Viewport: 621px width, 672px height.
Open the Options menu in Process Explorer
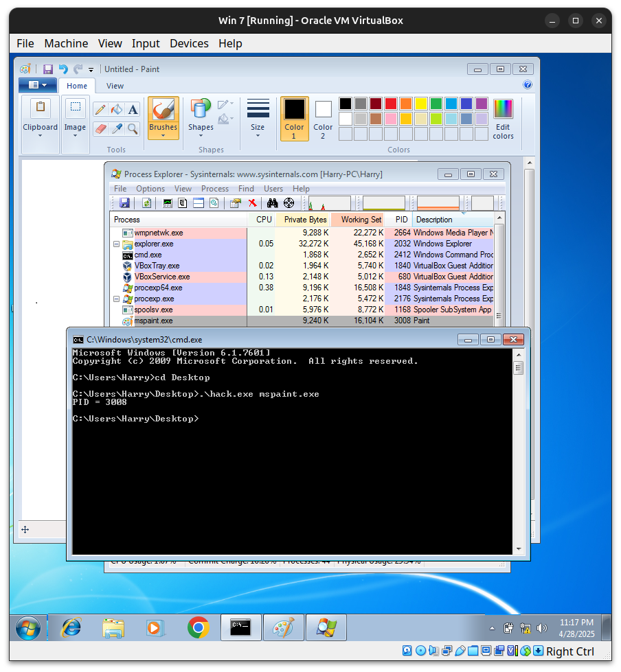point(150,189)
